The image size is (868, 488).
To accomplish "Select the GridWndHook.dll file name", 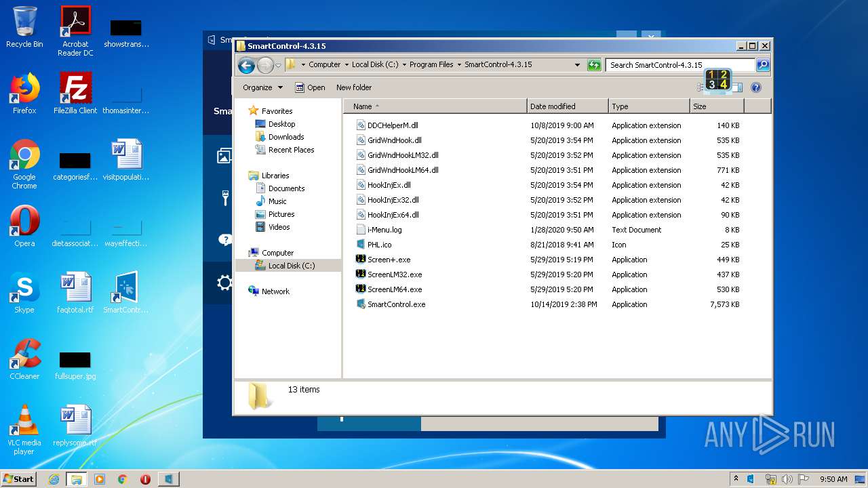I will pos(394,140).
